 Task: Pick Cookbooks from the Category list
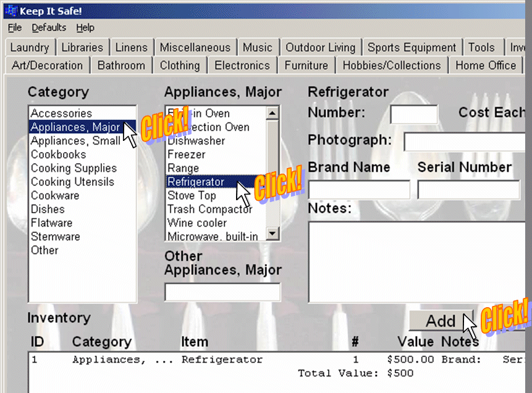pos(82,154)
